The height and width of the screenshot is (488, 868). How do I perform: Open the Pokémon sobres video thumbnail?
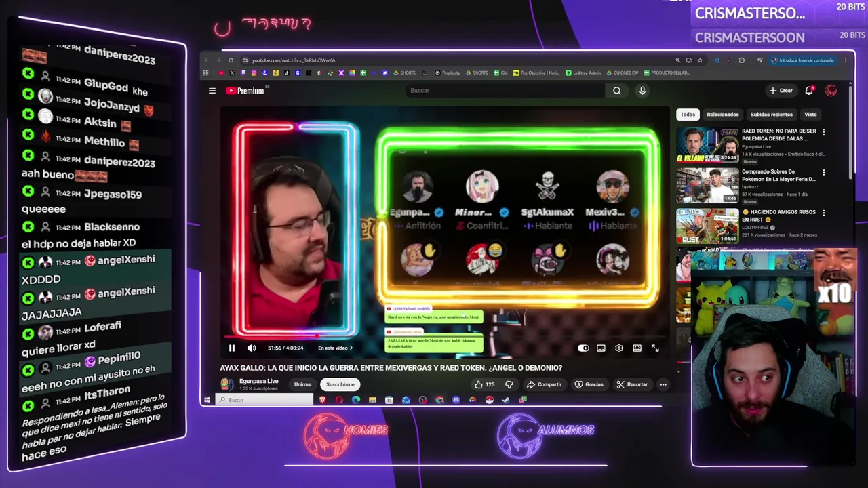click(x=707, y=185)
